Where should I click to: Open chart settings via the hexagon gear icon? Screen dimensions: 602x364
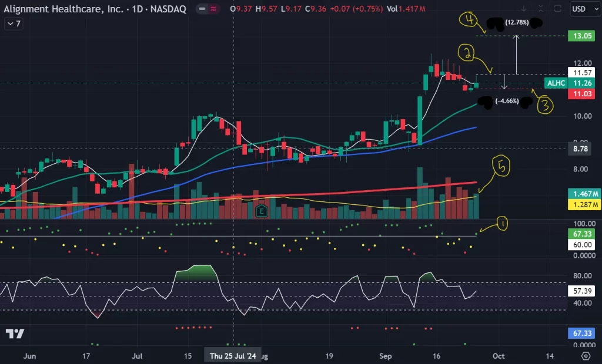point(586,356)
